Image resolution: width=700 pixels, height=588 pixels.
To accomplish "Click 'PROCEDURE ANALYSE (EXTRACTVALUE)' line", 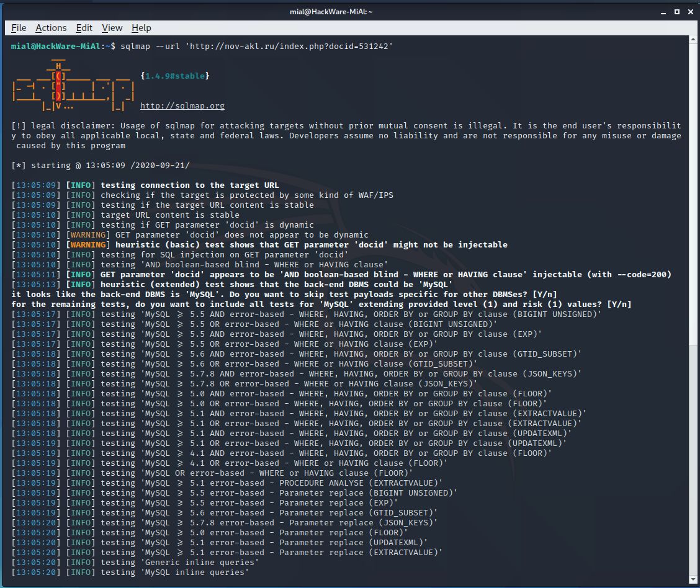I will (227, 483).
